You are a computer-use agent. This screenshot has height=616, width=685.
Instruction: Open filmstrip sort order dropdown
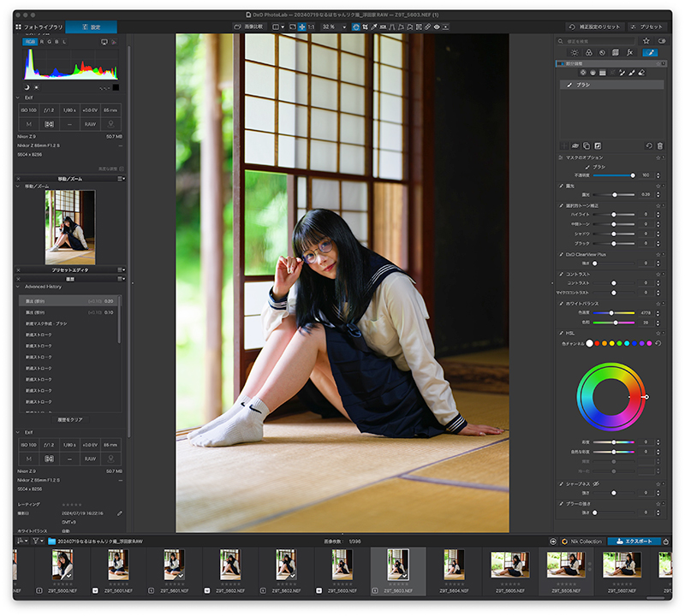22,541
